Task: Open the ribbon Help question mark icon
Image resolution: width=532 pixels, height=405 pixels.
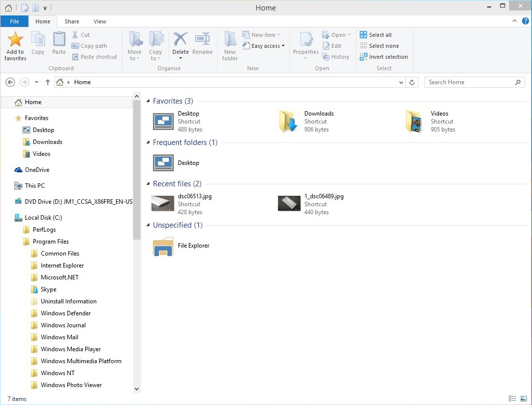Action: [x=525, y=21]
